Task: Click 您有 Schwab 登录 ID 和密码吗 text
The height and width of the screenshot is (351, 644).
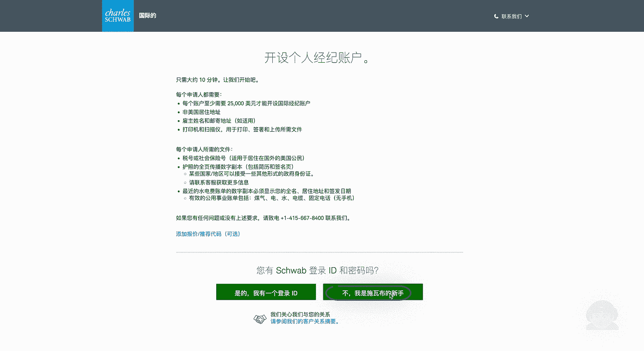Action: 318,270
